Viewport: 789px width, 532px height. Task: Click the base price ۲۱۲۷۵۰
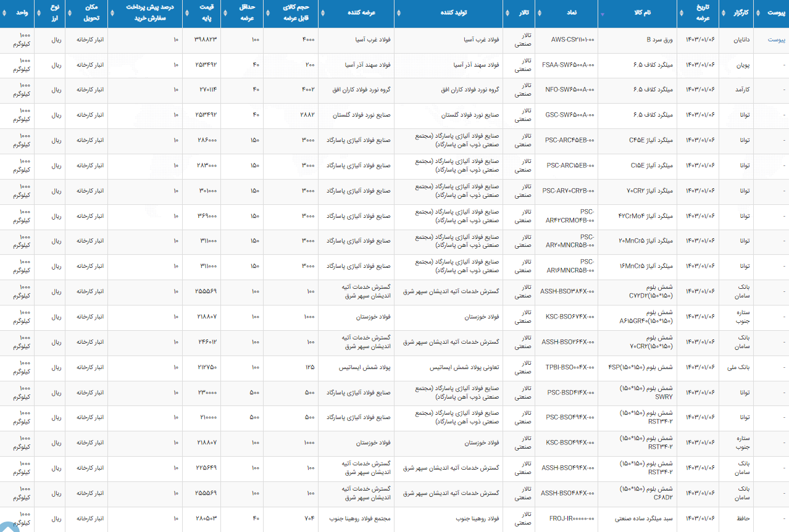[x=207, y=367]
